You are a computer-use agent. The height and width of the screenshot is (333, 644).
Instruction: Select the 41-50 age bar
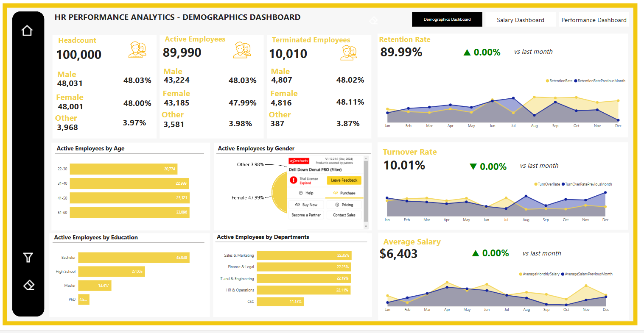129,198
